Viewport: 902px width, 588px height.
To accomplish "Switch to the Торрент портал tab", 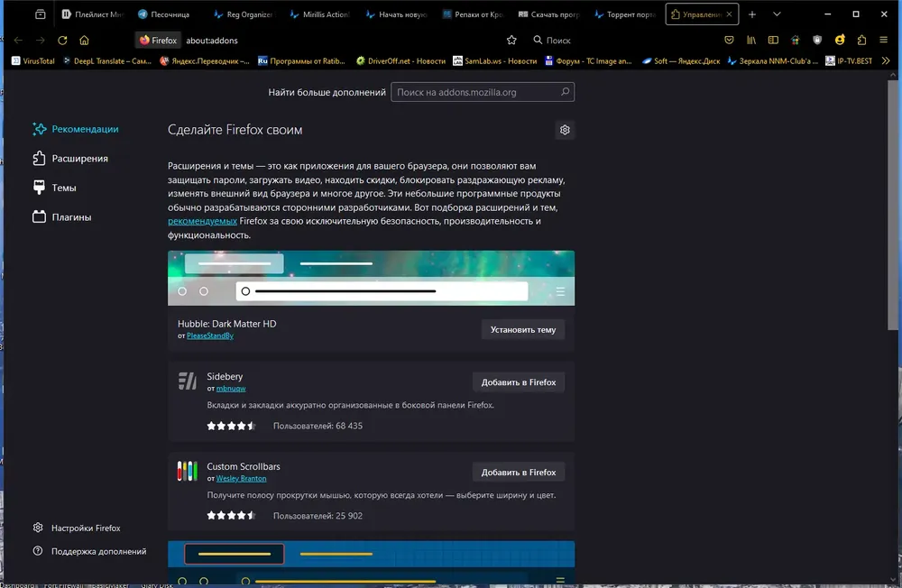I will coord(624,14).
